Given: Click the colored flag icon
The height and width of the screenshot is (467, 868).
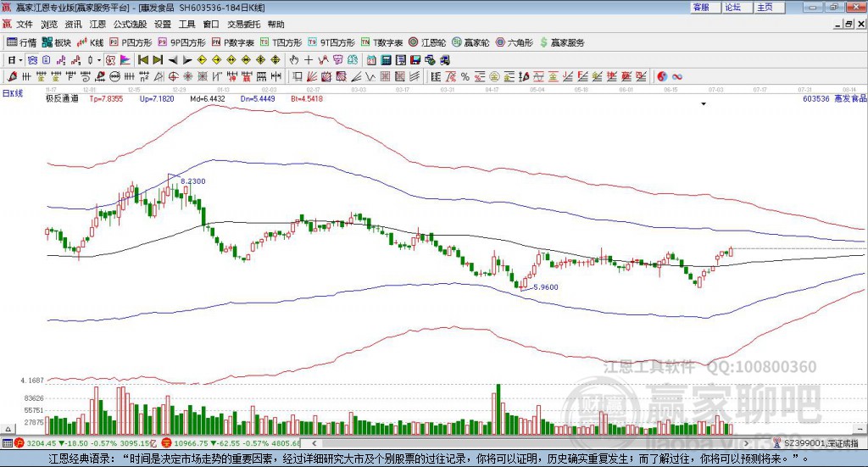Looking at the screenshot, I should pyautogui.click(x=125, y=60).
